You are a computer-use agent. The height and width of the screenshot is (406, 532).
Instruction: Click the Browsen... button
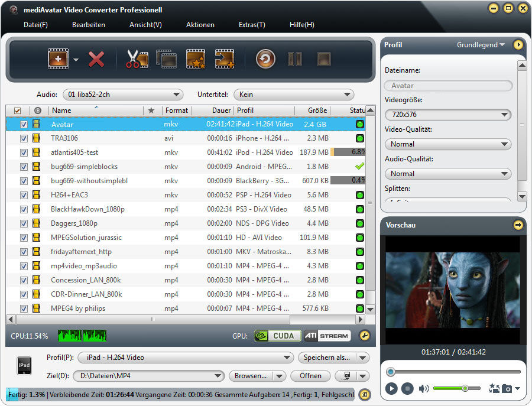pyautogui.click(x=251, y=376)
